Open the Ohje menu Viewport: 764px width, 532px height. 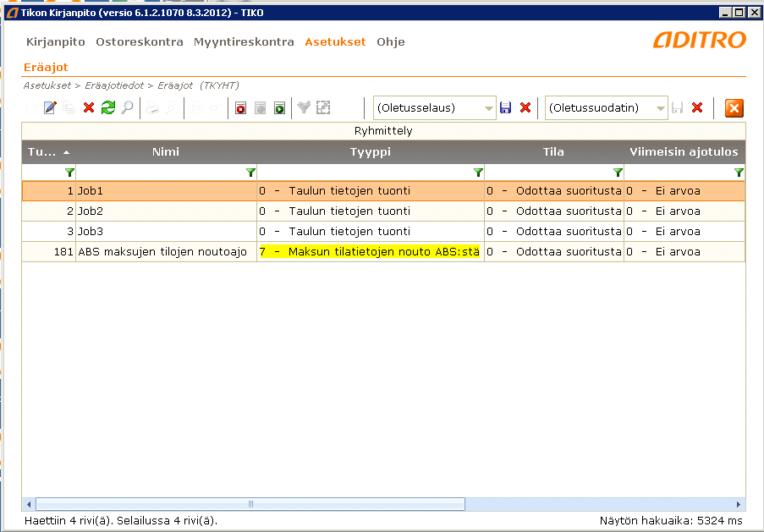(391, 42)
